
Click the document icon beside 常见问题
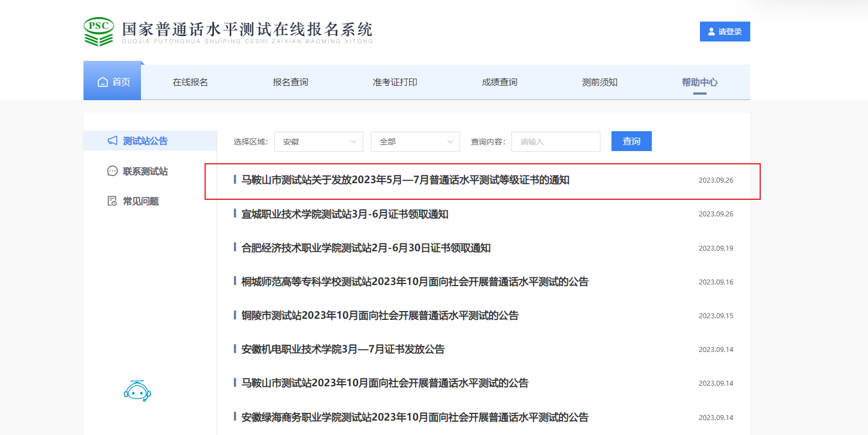[x=112, y=201]
